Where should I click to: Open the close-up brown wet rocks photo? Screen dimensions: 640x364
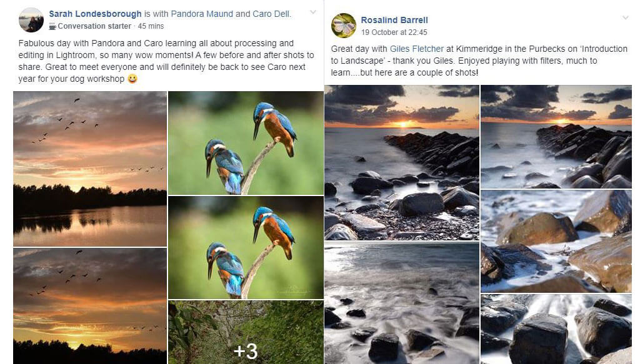(556, 241)
